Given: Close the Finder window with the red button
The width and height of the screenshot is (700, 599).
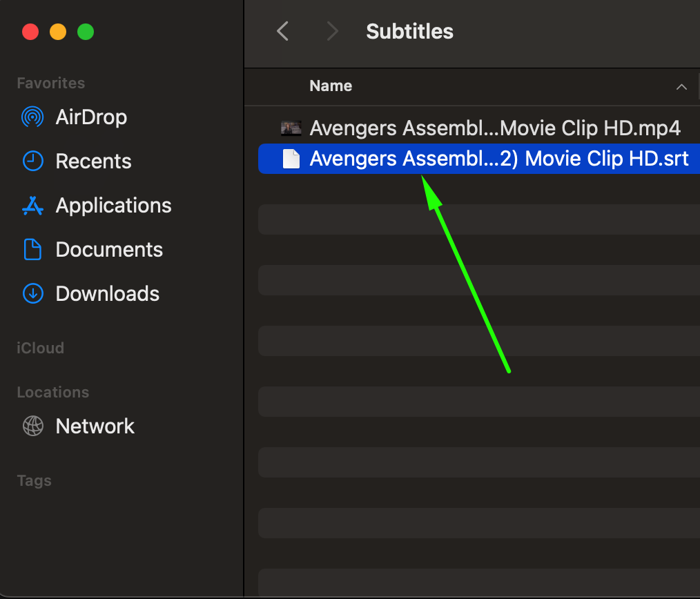Looking at the screenshot, I should [x=30, y=32].
